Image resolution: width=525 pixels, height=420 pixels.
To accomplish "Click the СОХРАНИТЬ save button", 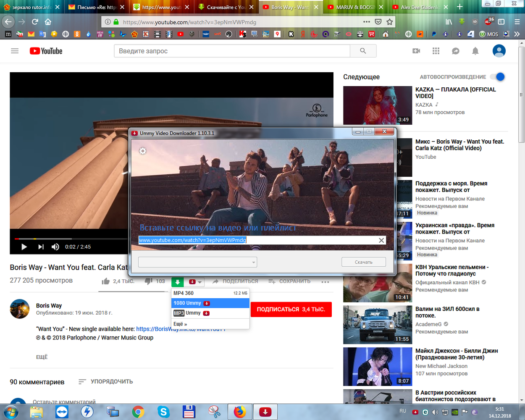I will (x=289, y=281).
